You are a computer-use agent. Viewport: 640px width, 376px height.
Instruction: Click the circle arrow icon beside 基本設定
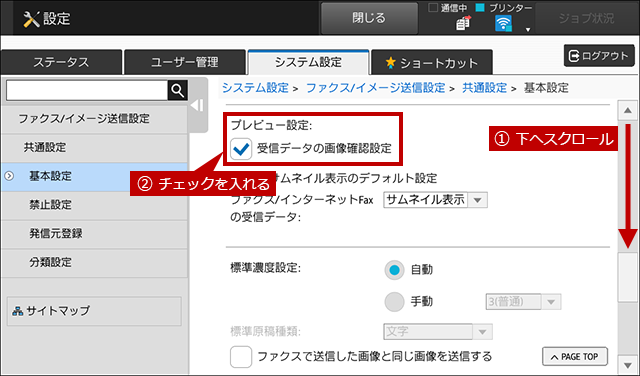[9, 176]
